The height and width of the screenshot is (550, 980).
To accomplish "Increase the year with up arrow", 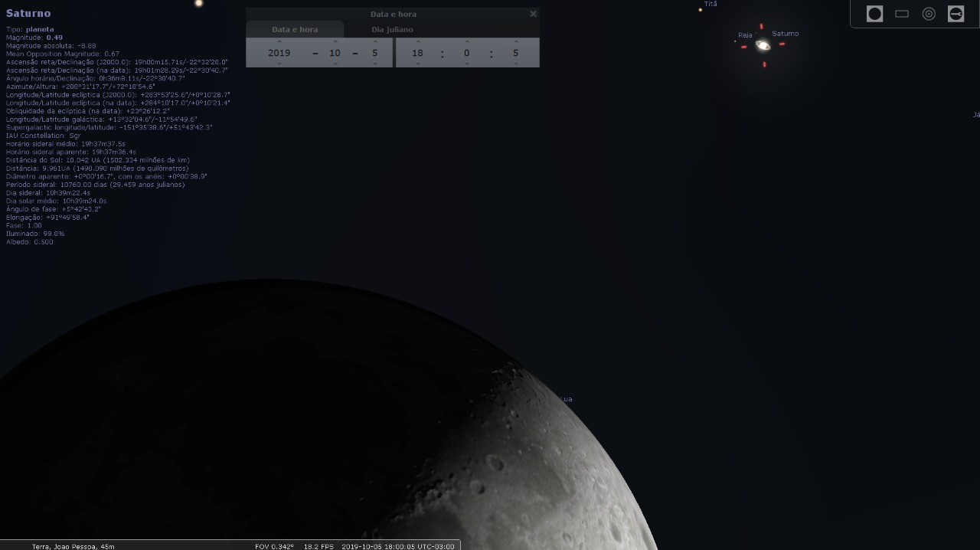I will click(x=279, y=41).
